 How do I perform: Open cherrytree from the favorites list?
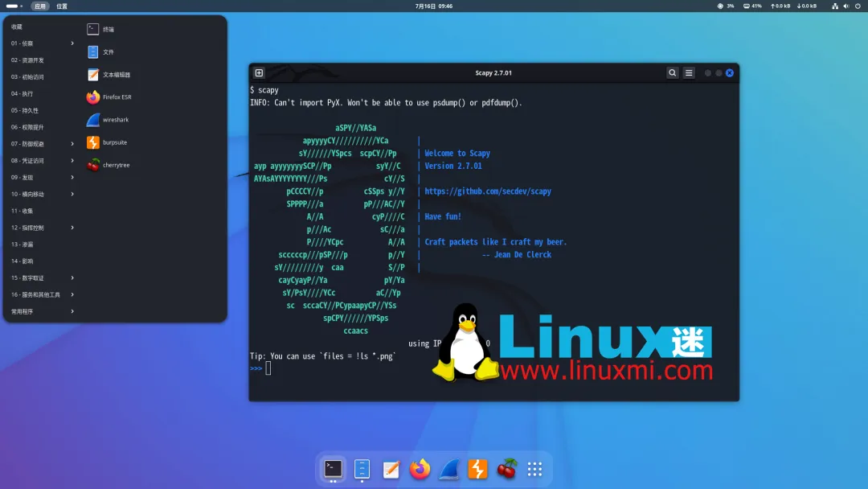pos(108,165)
